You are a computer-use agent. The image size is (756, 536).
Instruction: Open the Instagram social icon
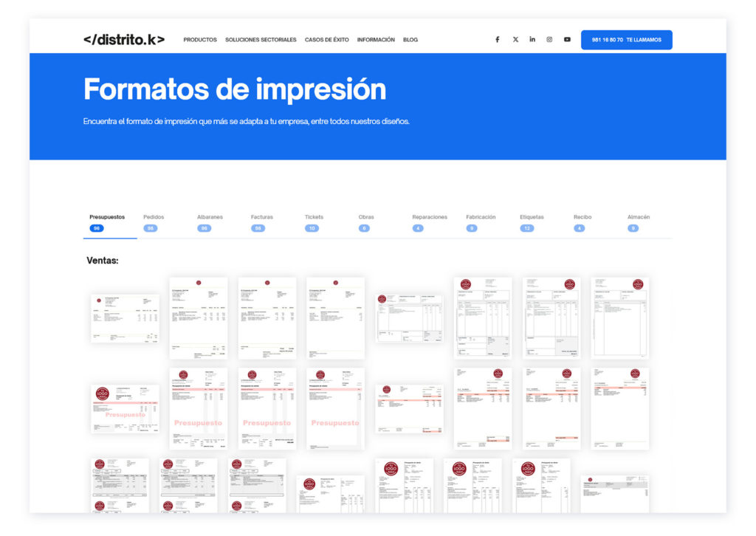(549, 40)
